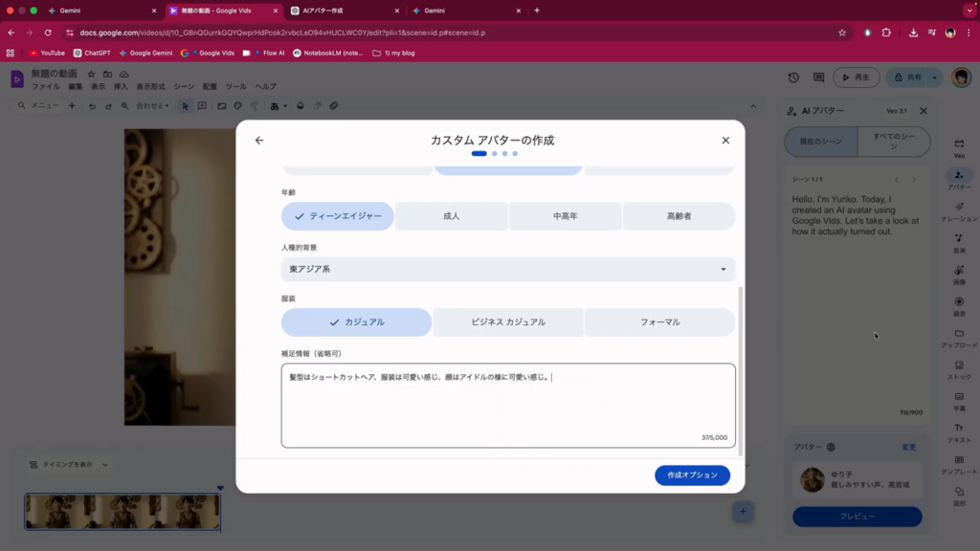Select the テキスト tool in the sidebar
The image size is (980, 551).
pyautogui.click(x=959, y=432)
